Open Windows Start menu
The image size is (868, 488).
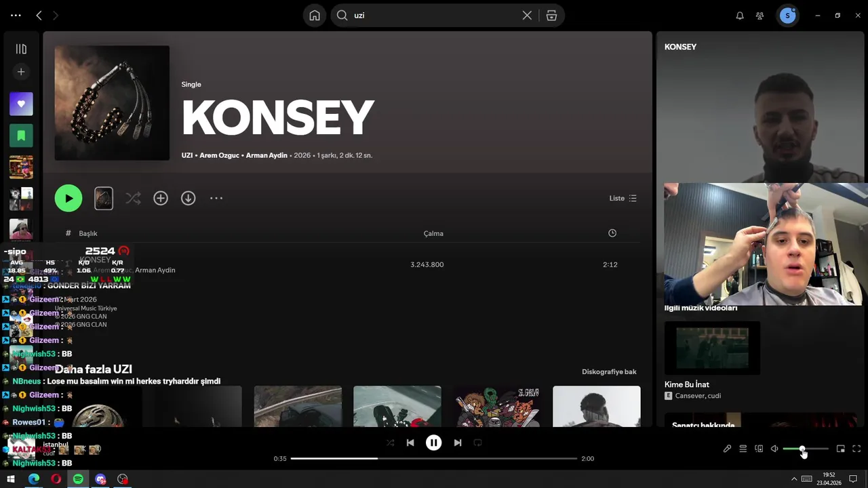(x=11, y=479)
